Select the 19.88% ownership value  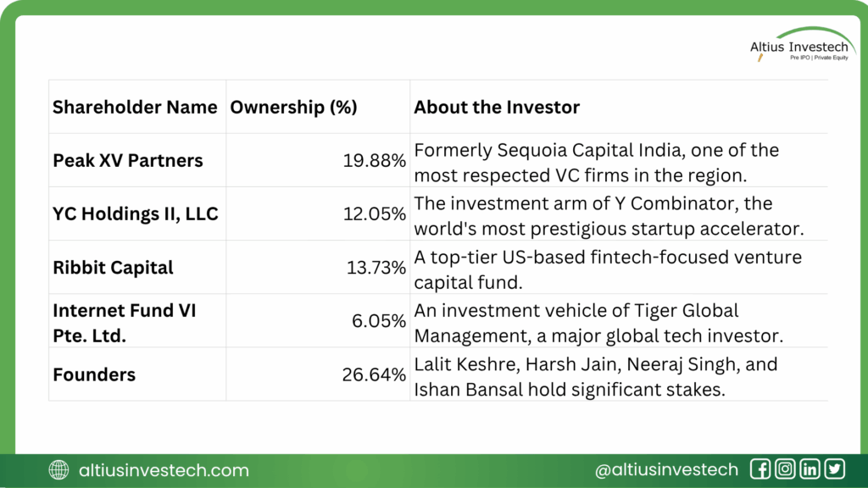375,161
